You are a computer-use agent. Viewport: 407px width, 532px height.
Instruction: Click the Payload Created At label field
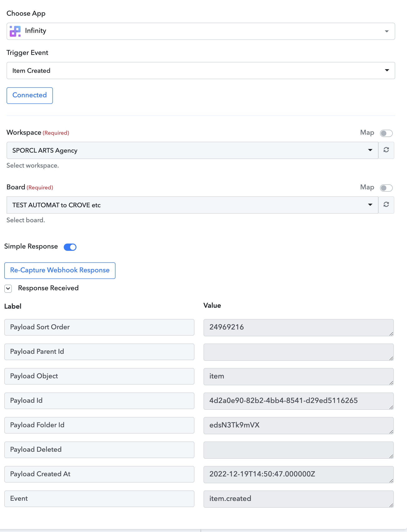(99, 474)
